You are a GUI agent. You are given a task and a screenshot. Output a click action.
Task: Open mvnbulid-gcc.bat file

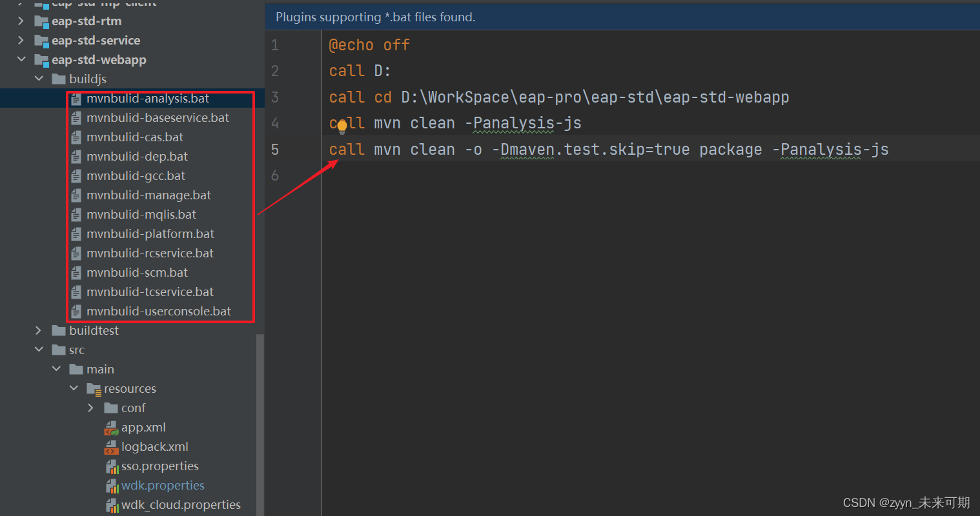tap(136, 175)
